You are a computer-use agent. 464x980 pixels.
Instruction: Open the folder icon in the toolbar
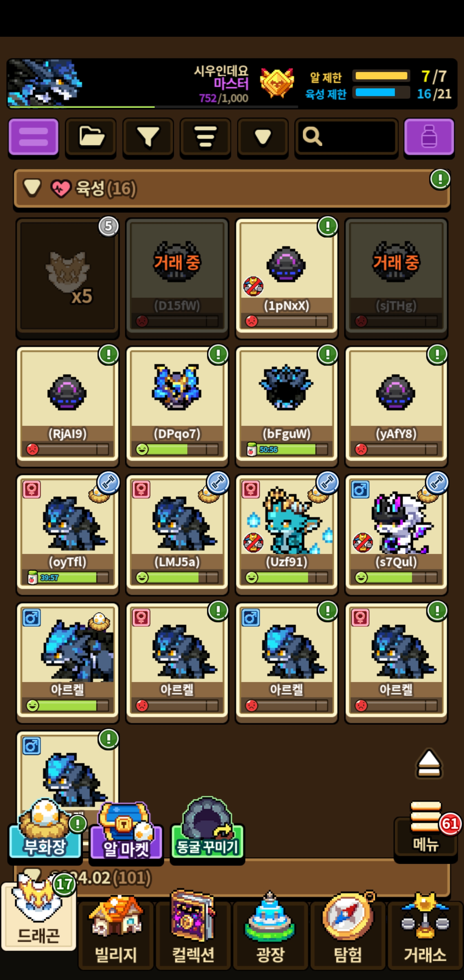(x=91, y=137)
